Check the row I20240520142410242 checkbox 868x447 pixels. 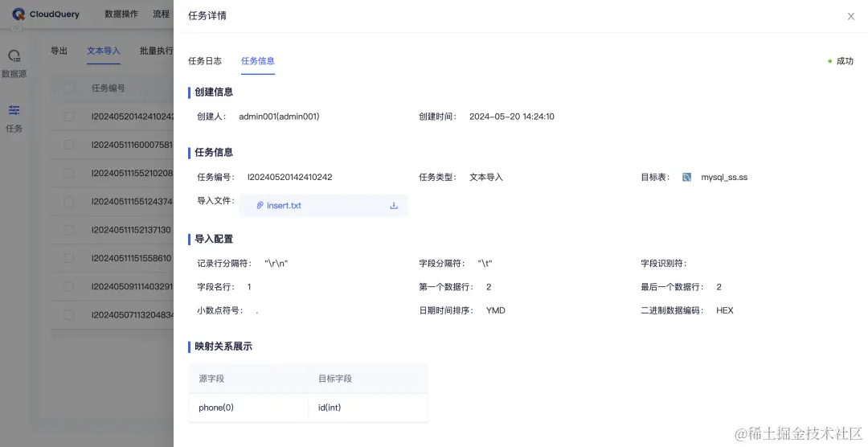[x=68, y=117]
